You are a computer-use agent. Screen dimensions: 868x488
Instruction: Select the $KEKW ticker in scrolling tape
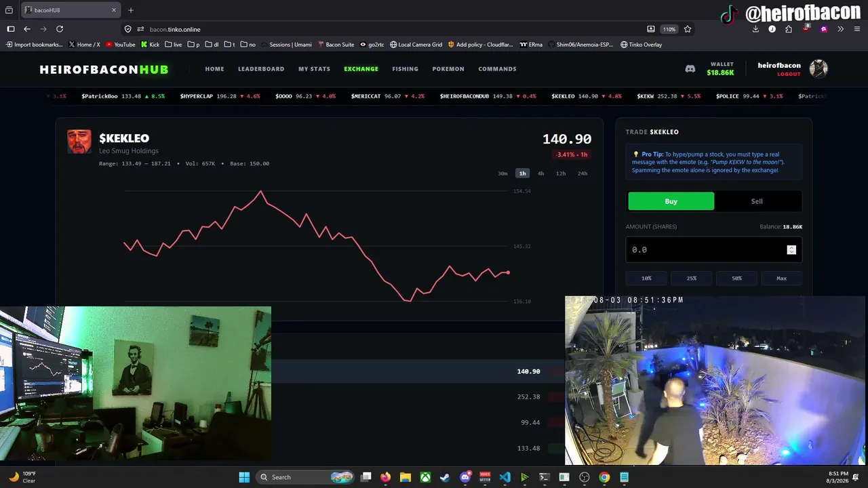[x=669, y=96]
